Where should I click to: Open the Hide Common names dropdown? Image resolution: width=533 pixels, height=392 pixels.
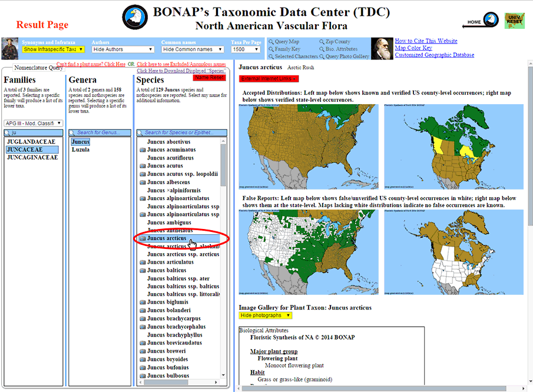(193, 49)
